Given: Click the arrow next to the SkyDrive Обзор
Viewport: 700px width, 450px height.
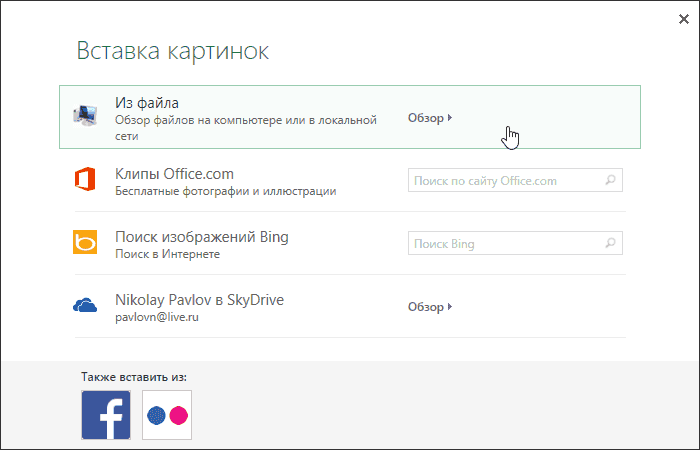Looking at the screenshot, I should click(x=451, y=307).
